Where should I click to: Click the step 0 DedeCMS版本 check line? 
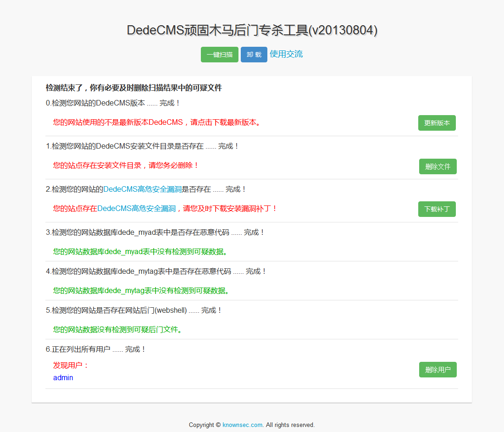(112, 103)
